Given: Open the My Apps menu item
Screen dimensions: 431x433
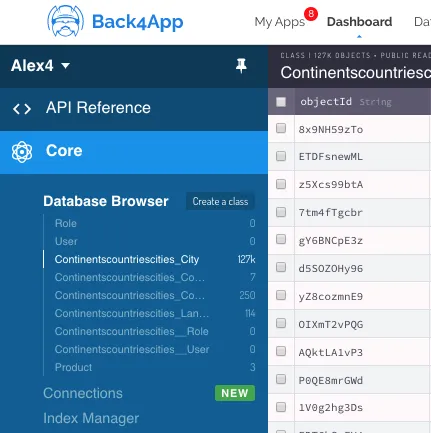Looking at the screenshot, I should point(280,22).
